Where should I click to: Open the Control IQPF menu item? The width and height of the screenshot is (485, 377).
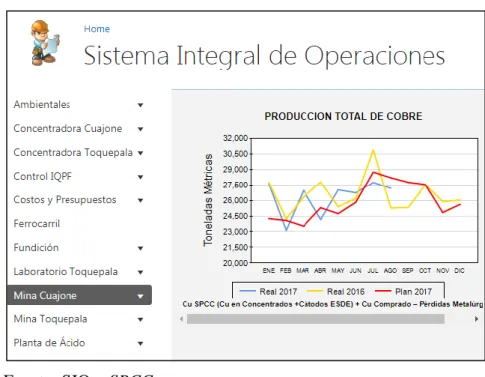(x=42, y=176)
